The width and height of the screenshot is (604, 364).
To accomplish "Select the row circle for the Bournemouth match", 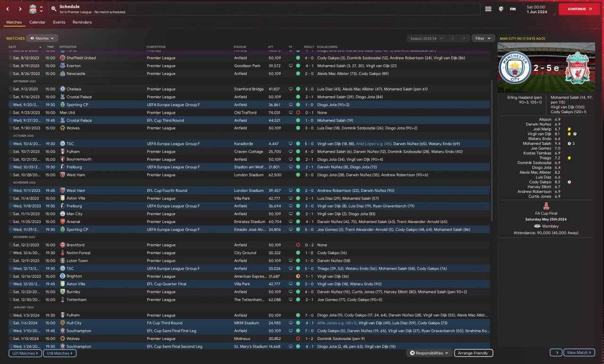I will point(10,159).
